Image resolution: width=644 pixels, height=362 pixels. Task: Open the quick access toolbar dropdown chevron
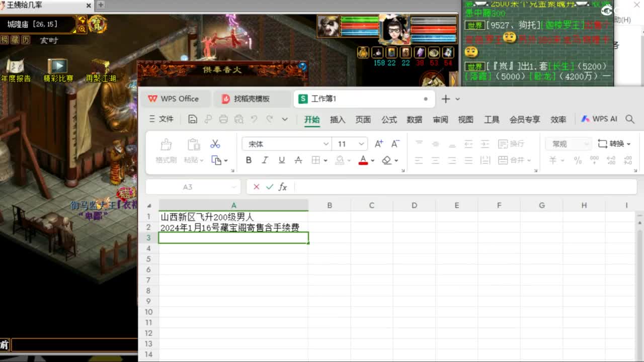pyautogui.click(x=285, y=119)
